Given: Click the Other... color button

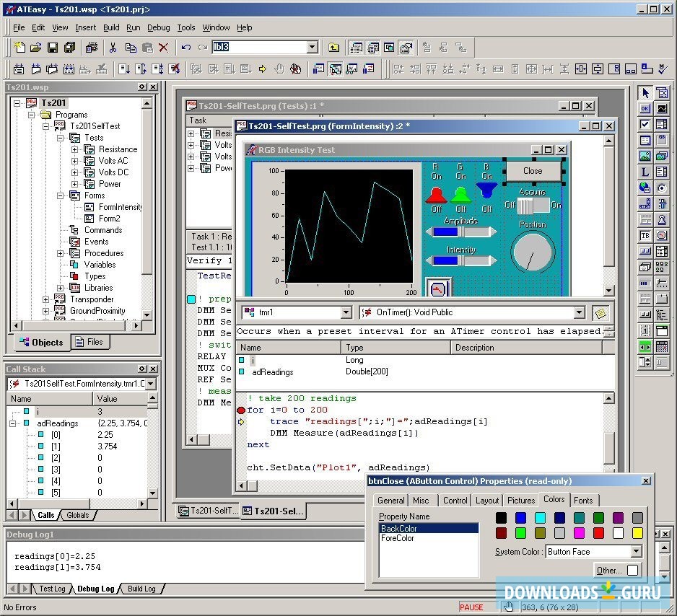Looking at the screenshot, I should [x=608, y=571].
